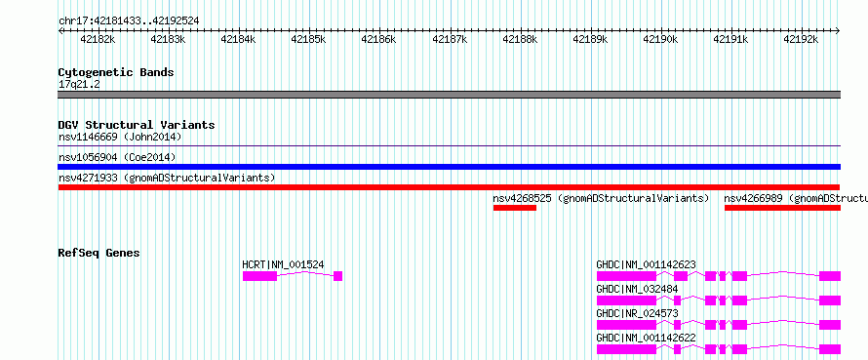Click the last exon of GHDC NM_001142622
Viewport: 868px width, 360px height.
pyautogui.click(x=830, y=349)
